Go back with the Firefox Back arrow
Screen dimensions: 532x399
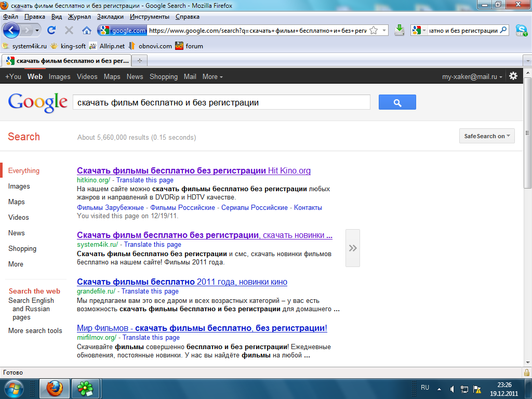[11, 31]
